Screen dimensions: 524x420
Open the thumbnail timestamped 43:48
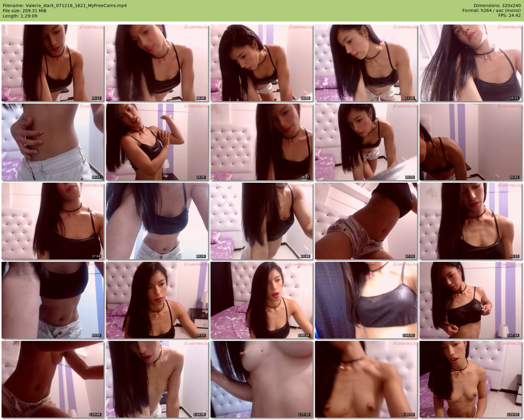(262, 221)
